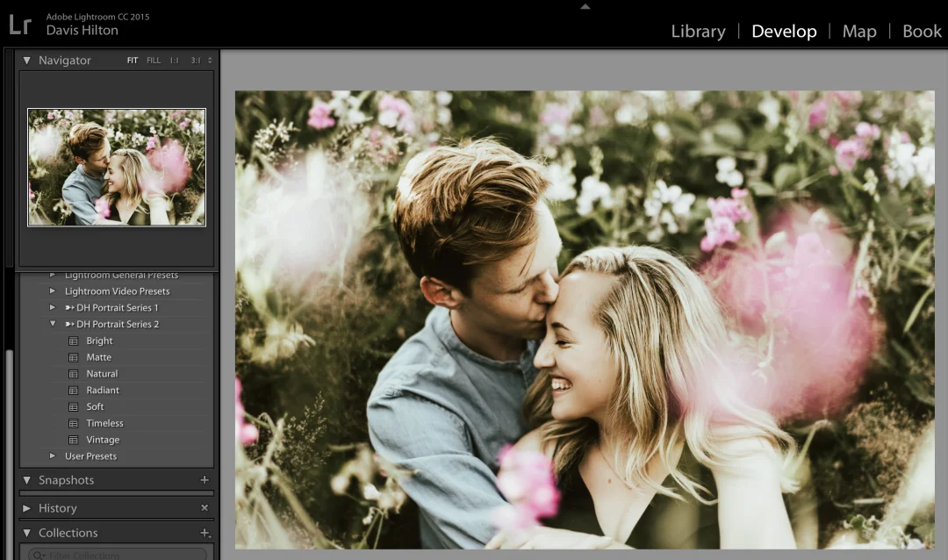
Task: Click the Navigator preview thumbnail
Action: 117,167
